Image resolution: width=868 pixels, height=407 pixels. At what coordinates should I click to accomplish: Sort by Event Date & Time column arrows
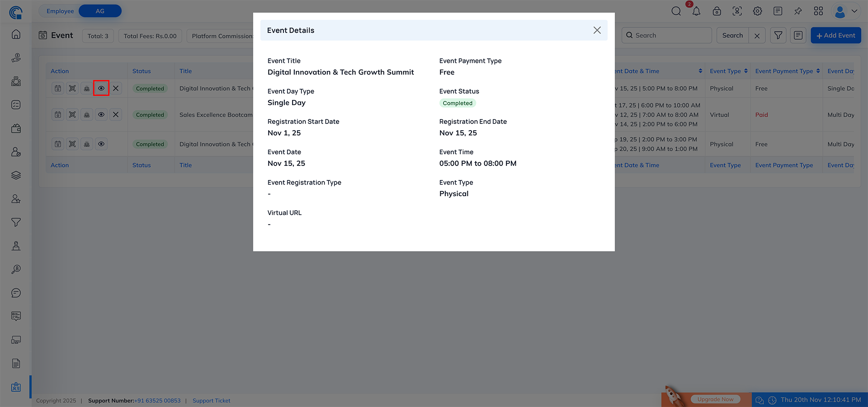[700, 71]
